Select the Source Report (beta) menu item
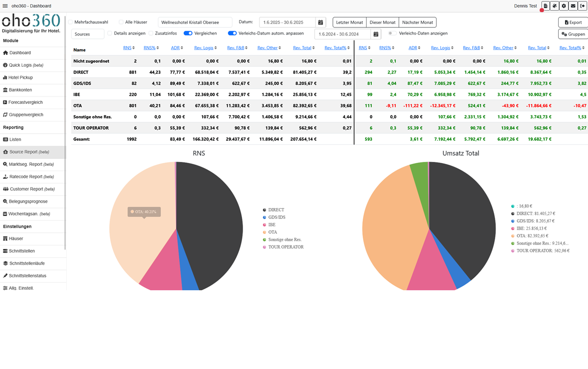Screen dimensions: 588x369 [32, 152]
